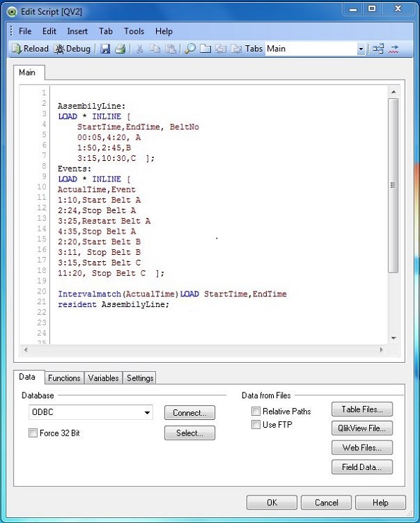Click the 'resident AssembilyLine;' line
The image size is (420, 523).
114,304
